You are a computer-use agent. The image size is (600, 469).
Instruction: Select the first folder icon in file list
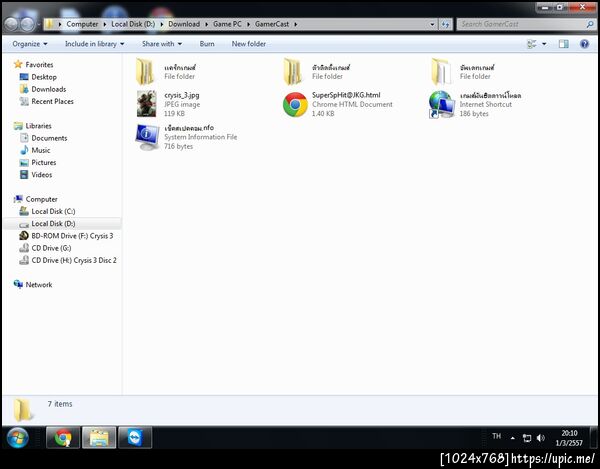coord(145,72)
